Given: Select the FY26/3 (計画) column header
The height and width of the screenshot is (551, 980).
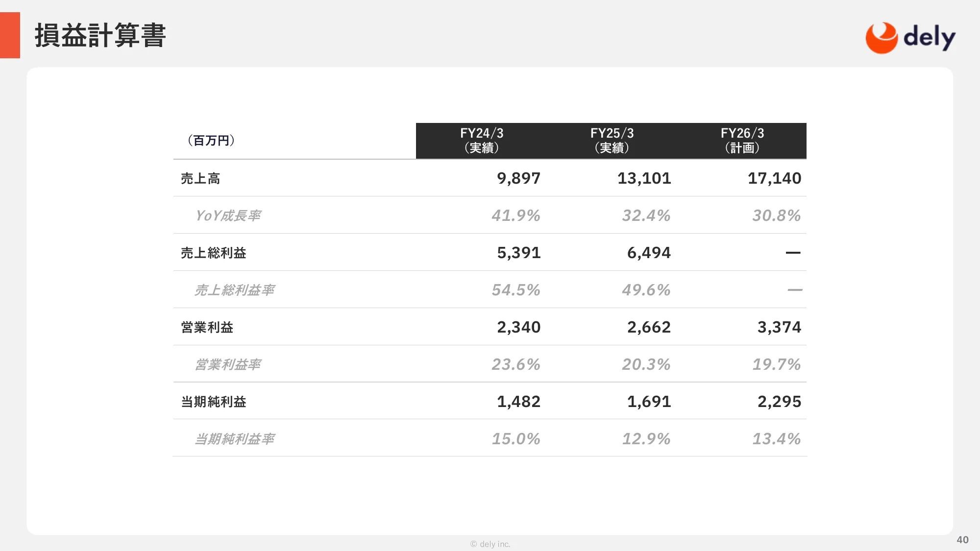Looking at the screenshot, I should 742,141.
